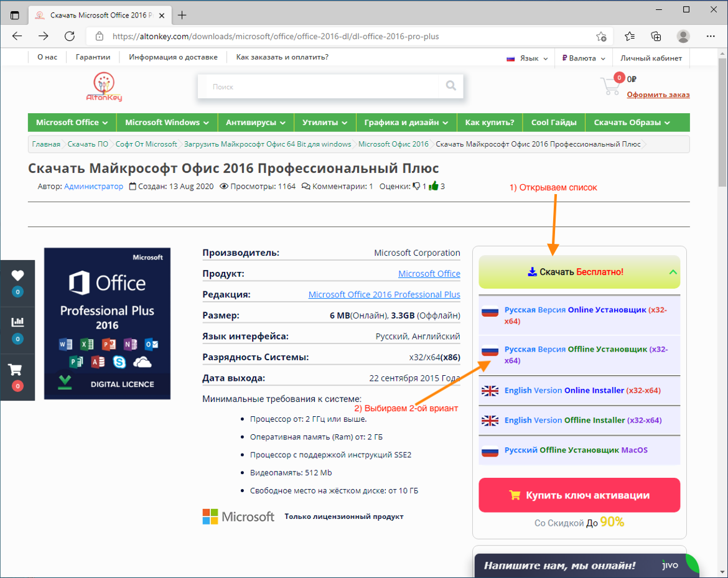This screenshot has width=728, height=578.
Task: Click Microsoft Office 2016 Professional Plus link
Action: point(385,295)
